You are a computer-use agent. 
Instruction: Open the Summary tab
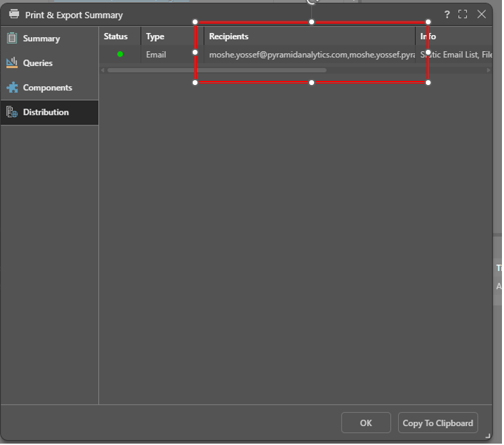tap(49, 38)
